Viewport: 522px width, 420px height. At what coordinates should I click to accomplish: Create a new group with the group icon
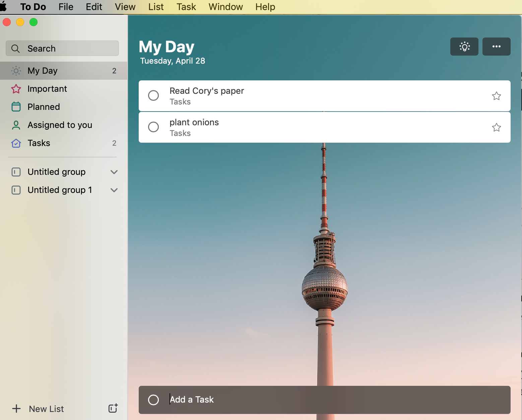coord(113,408)
